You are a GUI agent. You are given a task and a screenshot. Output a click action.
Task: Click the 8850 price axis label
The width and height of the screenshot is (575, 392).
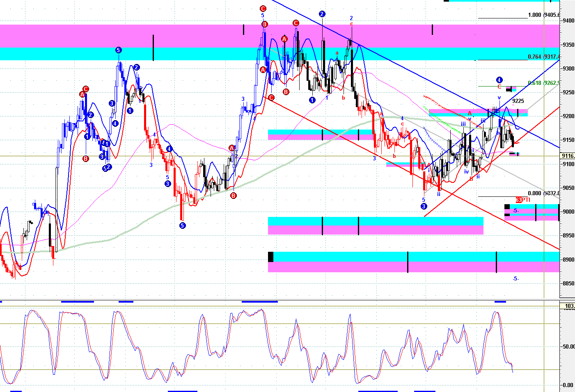569,283
